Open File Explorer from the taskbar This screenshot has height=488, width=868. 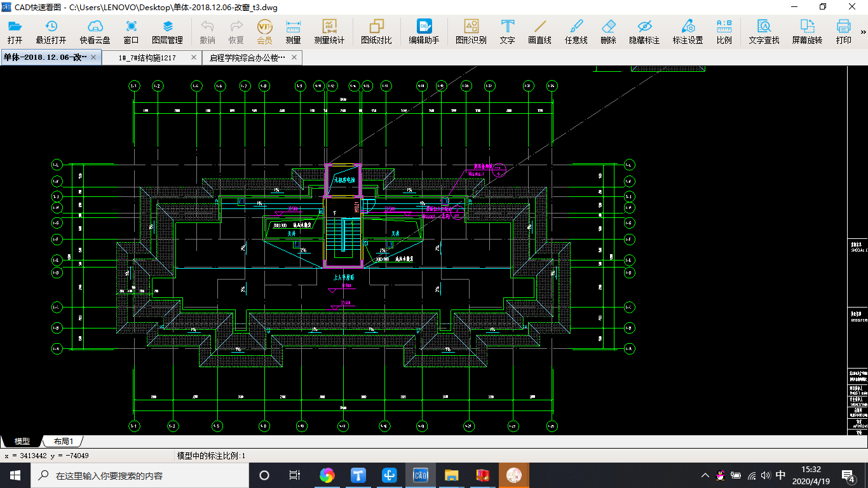pos(452,475)
